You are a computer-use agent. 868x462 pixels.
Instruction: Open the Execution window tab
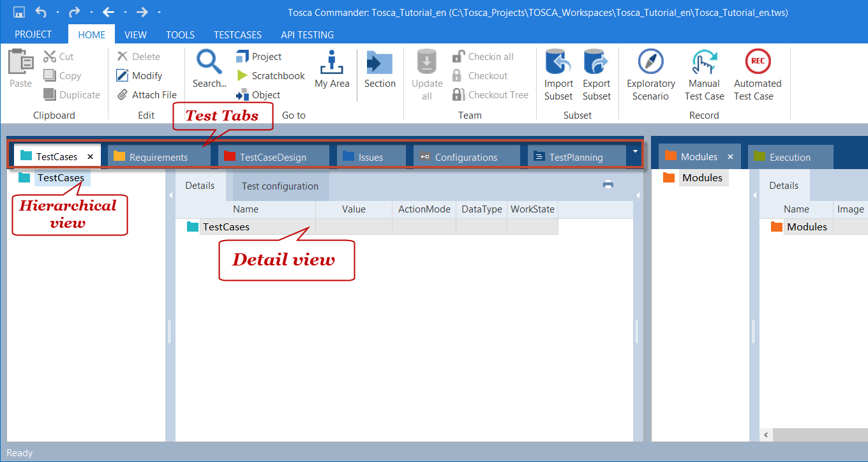(790, 157)
